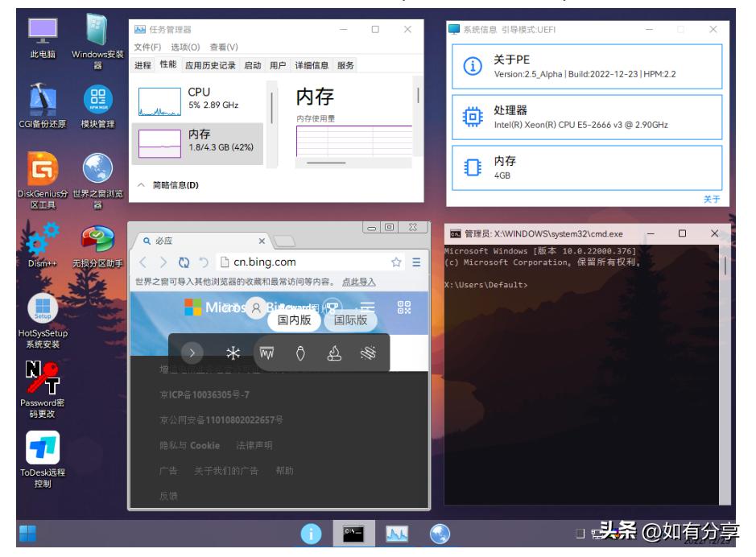Switch to the 服务 tab
Screen dimensions: 756x557
pos(345,65)
